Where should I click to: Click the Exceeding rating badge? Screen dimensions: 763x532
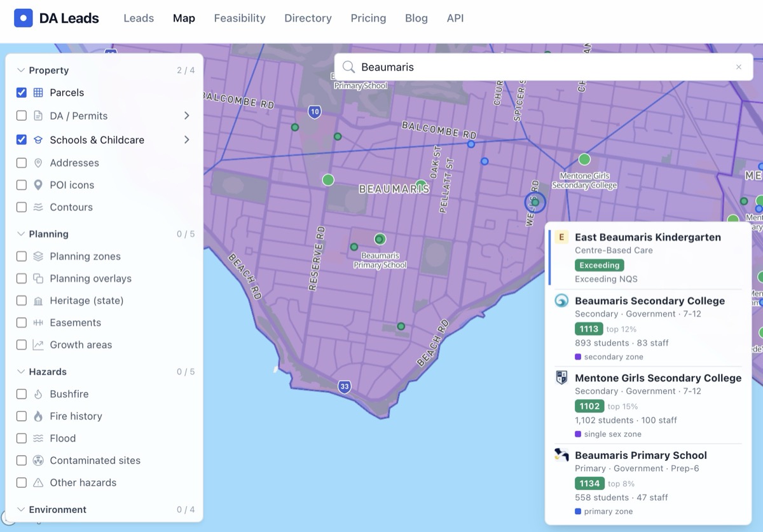tap(600, 265)
